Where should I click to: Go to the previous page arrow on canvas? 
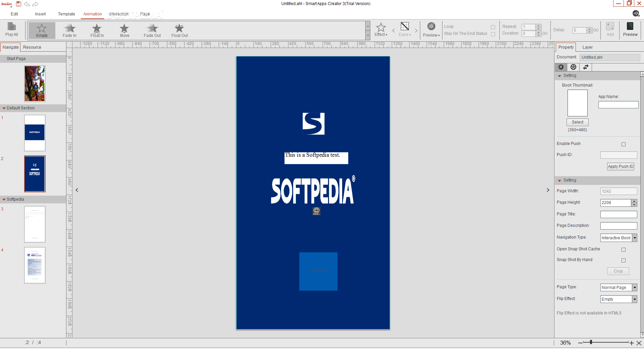coord(77,190)
